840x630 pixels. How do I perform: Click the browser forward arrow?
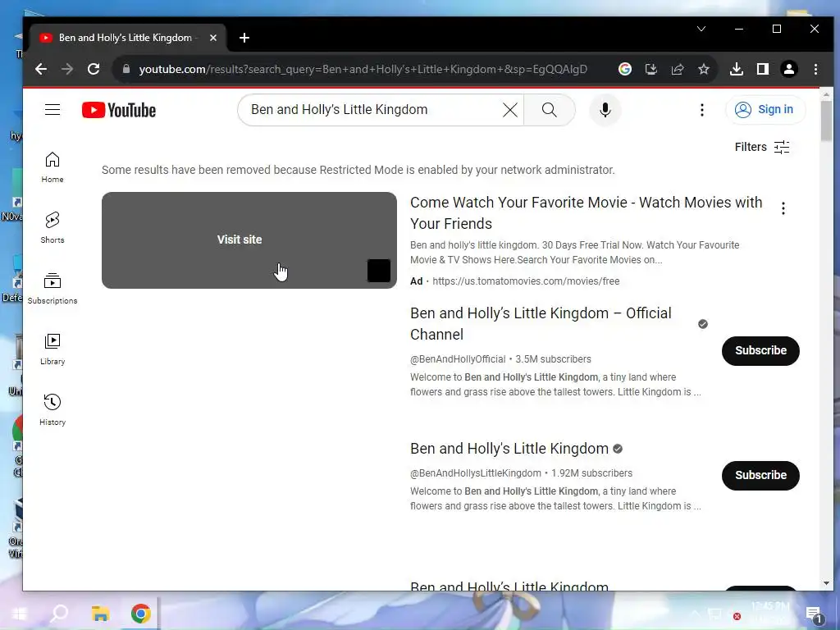[67, 69]
